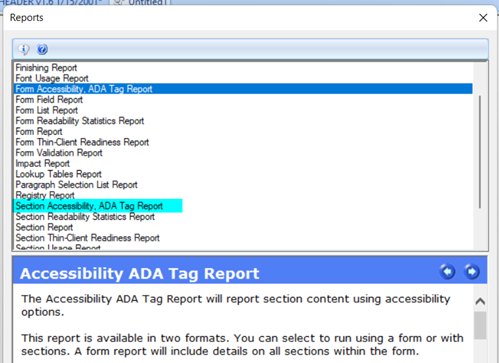Viewport: 499px width, 363px height.
Task: Switch to the Untitled1 tab behind the dialog
Action: pyautogui.click(x=141, y=3)
